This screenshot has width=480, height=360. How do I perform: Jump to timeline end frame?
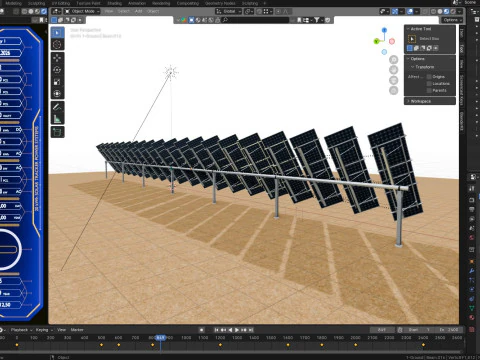click(251, 330)
